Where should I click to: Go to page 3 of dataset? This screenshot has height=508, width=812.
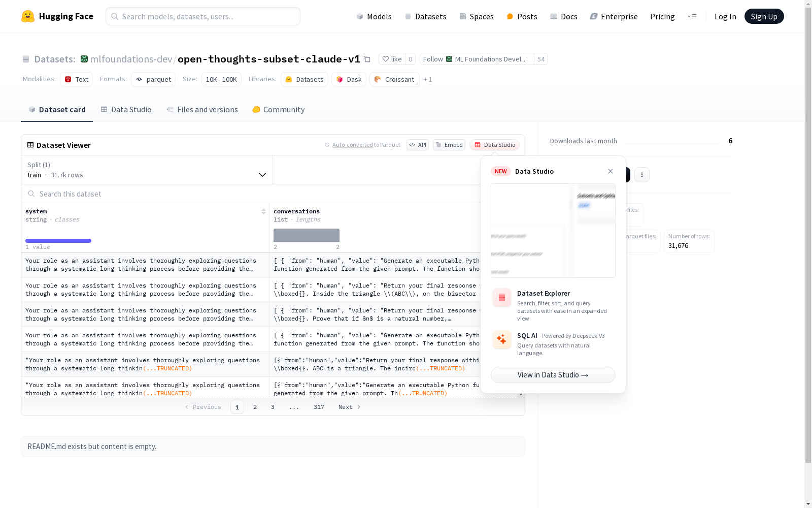click(273, 407)
